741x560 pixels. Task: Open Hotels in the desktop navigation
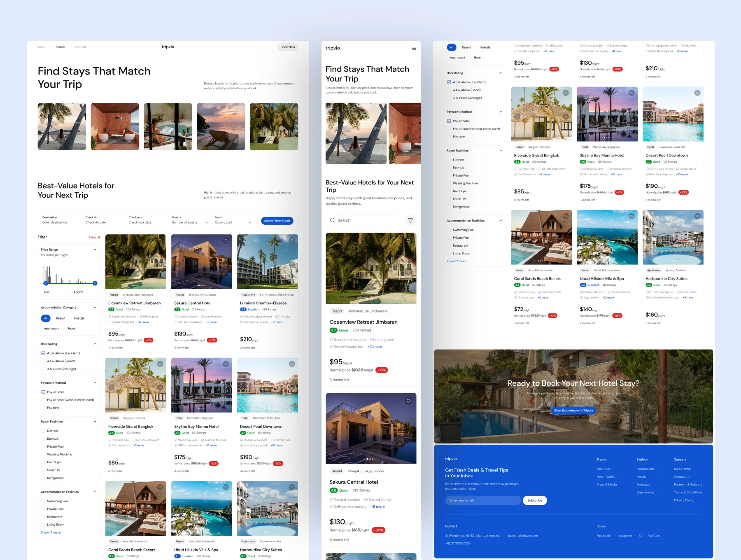(61, 47)
